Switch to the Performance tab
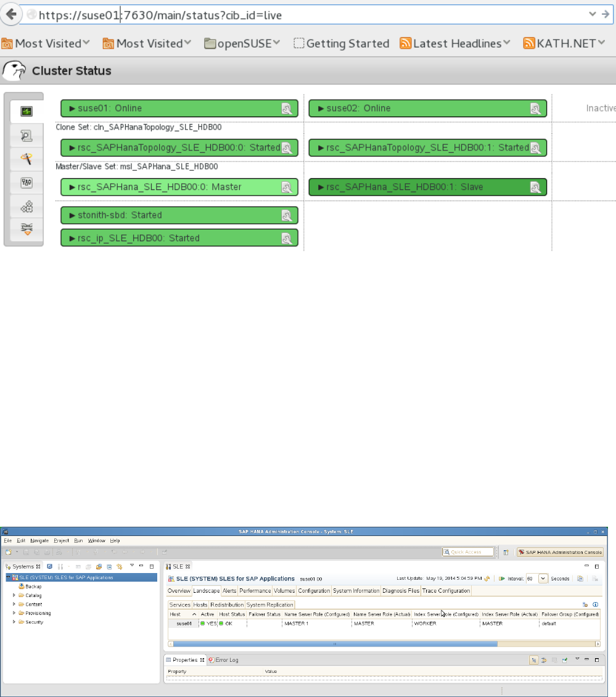616x697 pixels. click(x=255, y=591)
